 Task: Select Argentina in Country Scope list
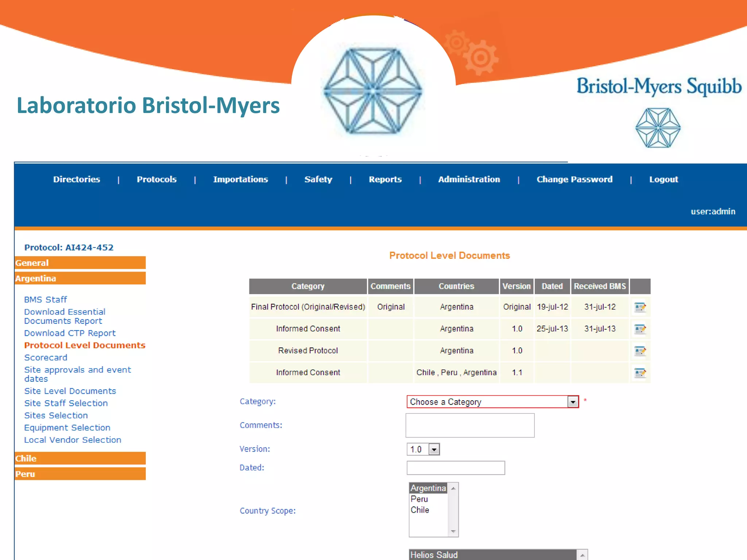pos(429,488)
